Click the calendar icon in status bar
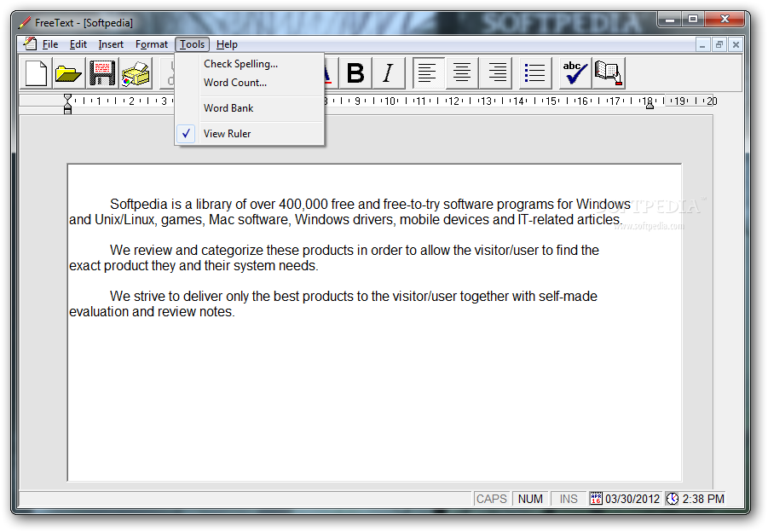The width and height of the screenshot is (768, 532). [x=596, y=498]
